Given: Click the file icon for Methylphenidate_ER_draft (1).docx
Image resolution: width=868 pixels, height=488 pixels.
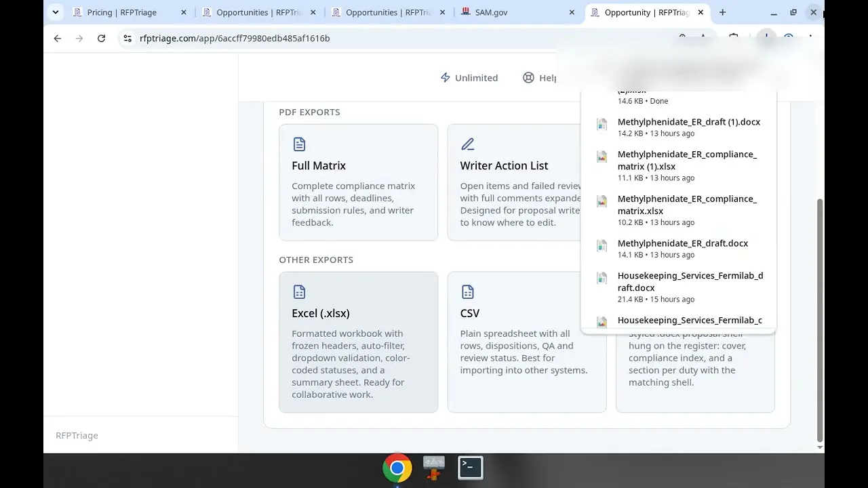Looking at the screenshot, I should pos(601,124).
